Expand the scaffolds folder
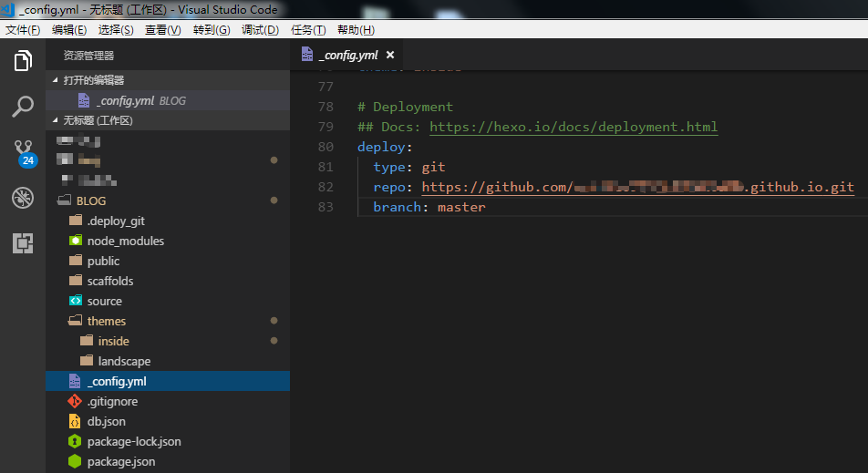This screenshot has width=868, height=473. click(x=168, y=281)
